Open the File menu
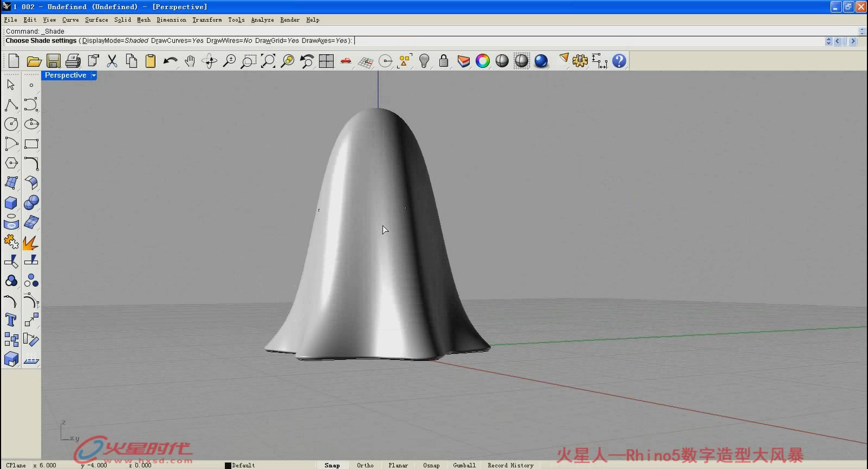Image resolution: width=868 pixels, height=469 pixels. 10,20
